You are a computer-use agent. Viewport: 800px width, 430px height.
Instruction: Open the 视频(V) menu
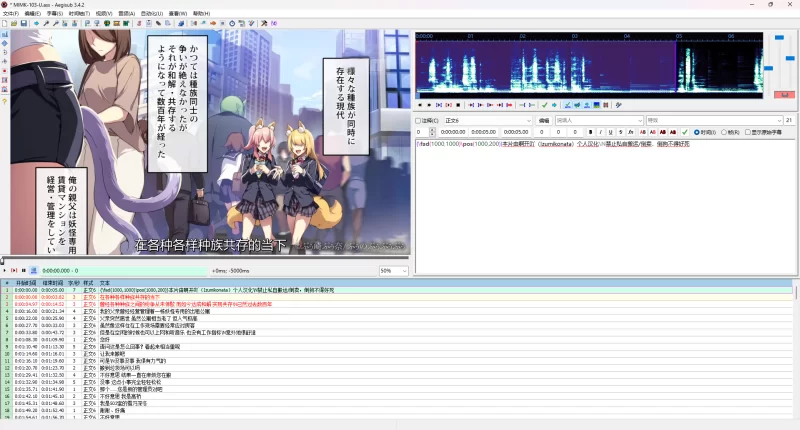104,13
